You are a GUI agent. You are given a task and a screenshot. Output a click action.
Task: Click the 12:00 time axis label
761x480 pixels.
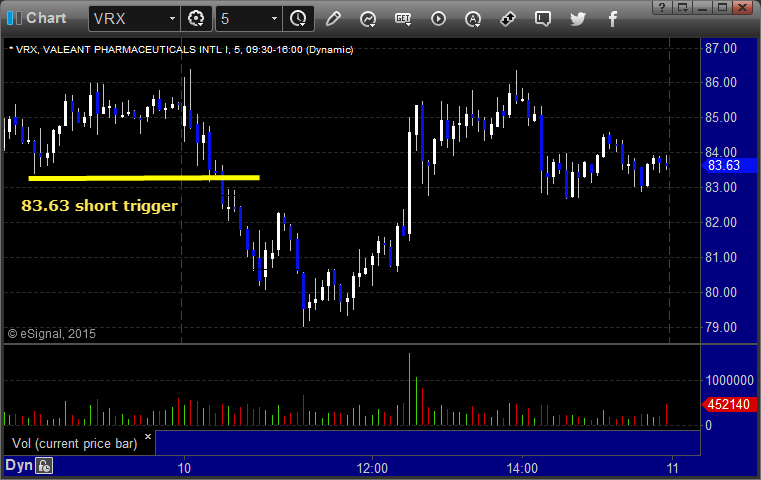[372, 468]
